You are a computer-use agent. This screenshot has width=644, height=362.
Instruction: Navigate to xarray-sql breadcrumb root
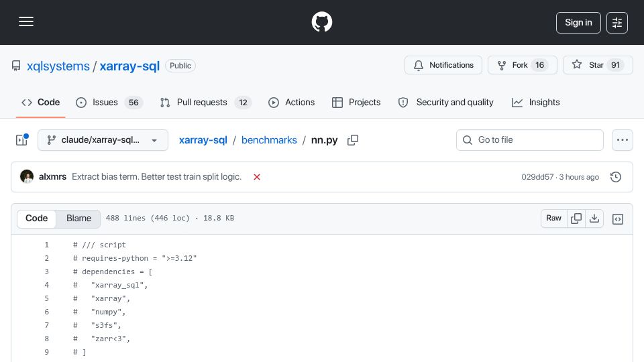click(203, 140)
